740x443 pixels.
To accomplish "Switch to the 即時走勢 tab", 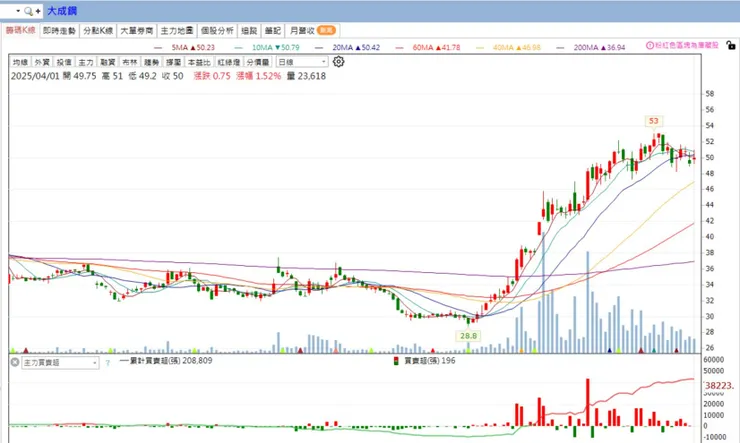I will 59,31.
